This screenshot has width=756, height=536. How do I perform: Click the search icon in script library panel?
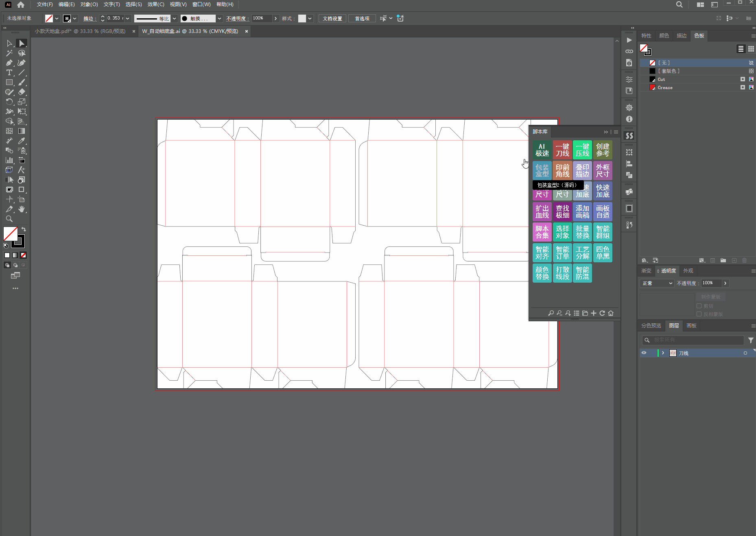551,313
